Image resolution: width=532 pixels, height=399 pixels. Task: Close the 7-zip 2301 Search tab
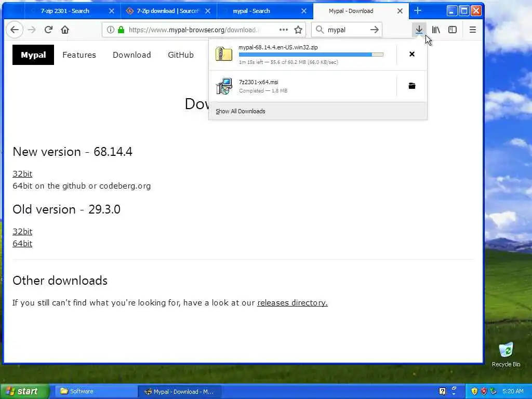(x=111, y=11)
